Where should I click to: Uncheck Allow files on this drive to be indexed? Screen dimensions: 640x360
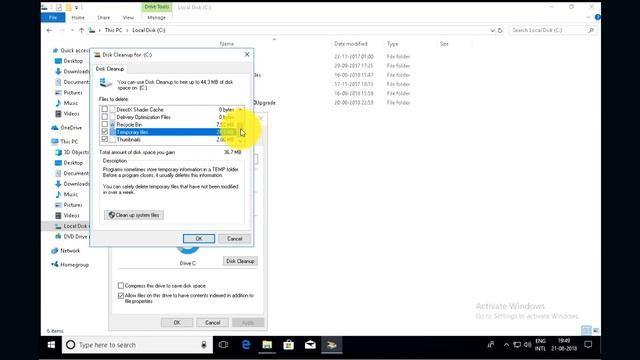coord(121,295)
